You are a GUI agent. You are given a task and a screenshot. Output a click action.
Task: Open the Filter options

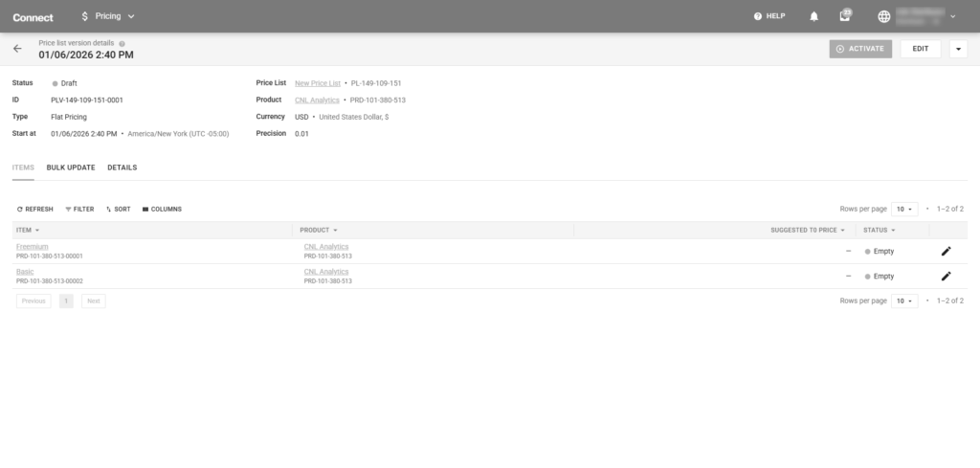click(79, 209)
